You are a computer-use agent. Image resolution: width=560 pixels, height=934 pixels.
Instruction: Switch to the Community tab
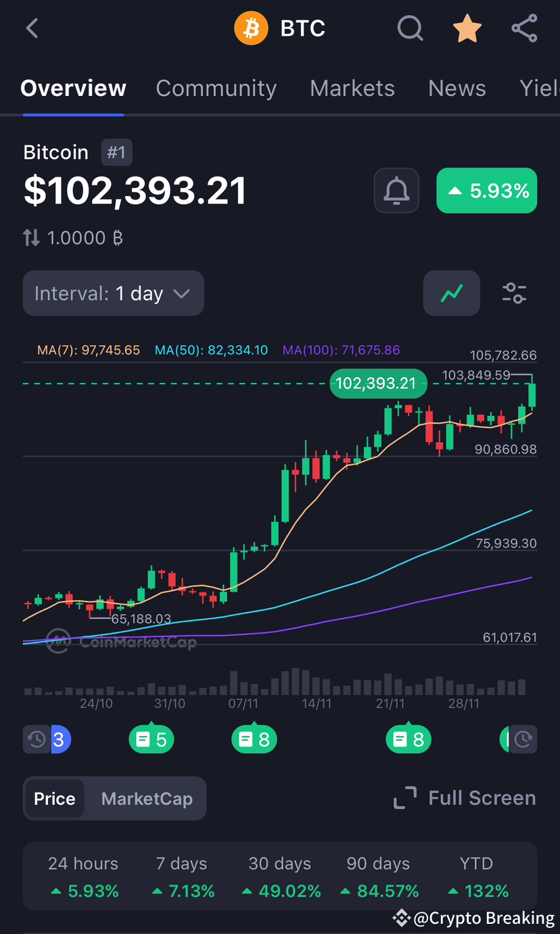[x=216, y=88]
